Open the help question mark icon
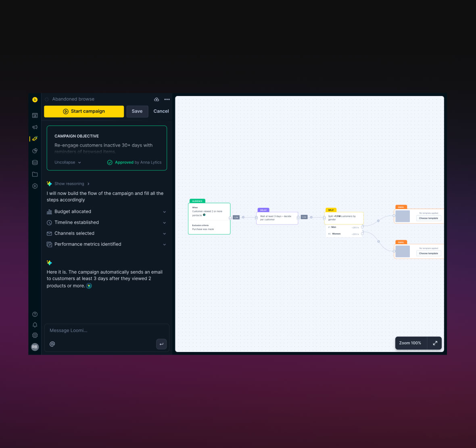 point(35,314)
